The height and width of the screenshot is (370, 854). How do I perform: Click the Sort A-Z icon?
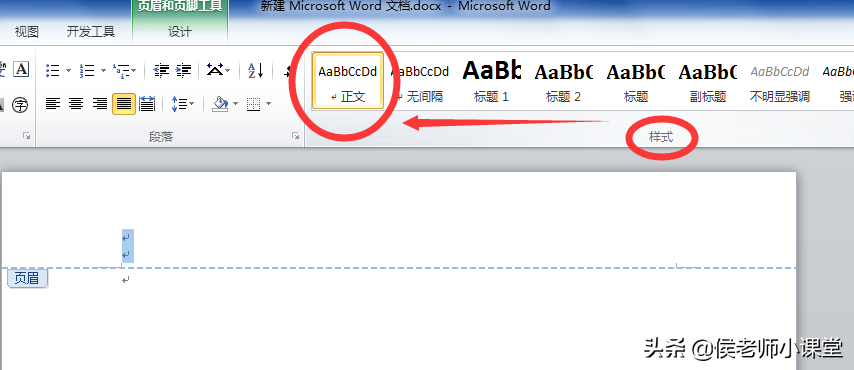(255, 70)
